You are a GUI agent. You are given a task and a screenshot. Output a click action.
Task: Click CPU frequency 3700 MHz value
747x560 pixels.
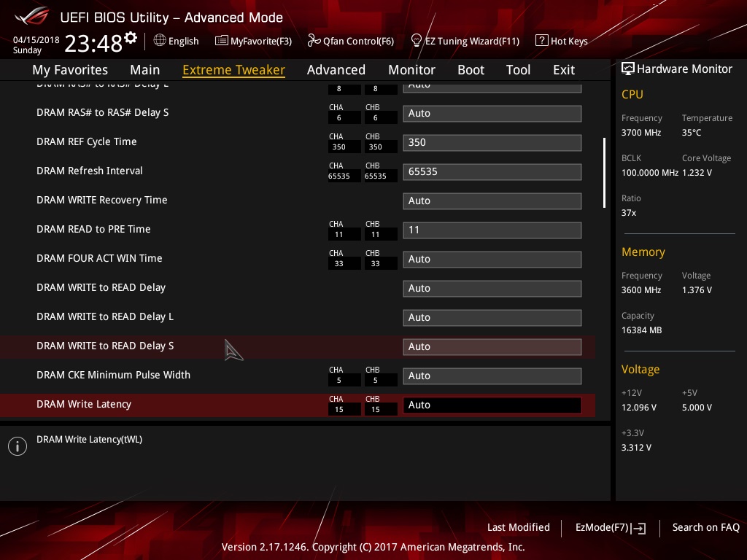(641, 133)
